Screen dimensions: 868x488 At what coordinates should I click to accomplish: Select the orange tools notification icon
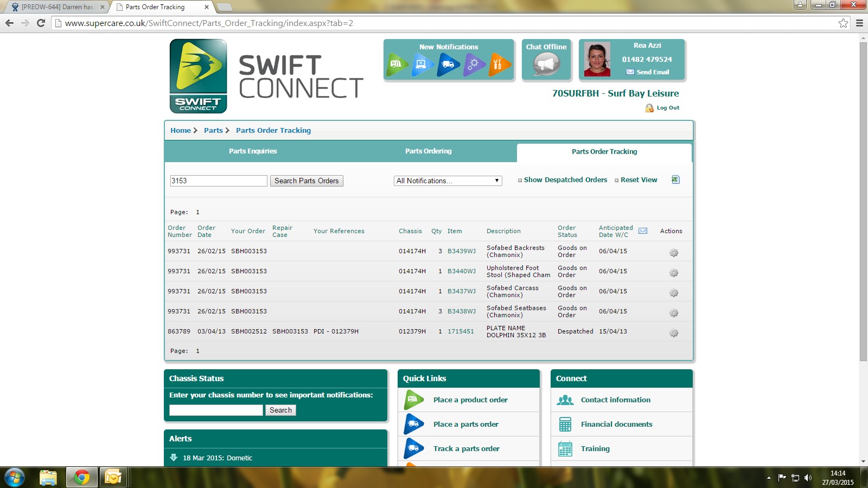pyautogui.click(x=499, y=65)
